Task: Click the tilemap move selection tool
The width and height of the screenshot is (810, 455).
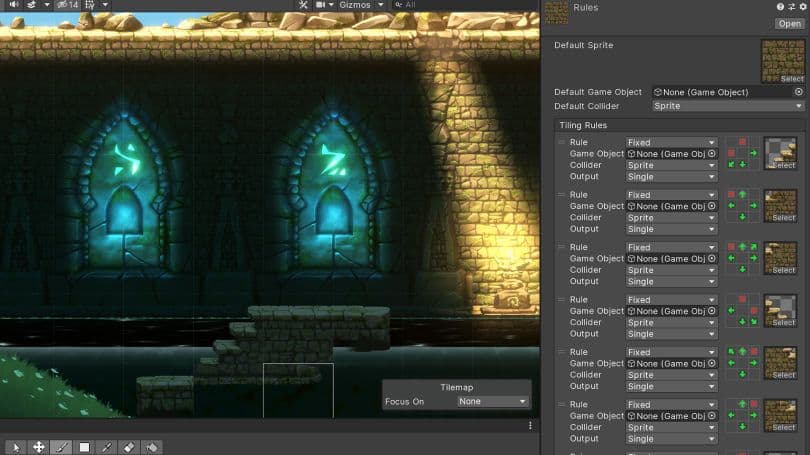Action: [x=38, y=447]
